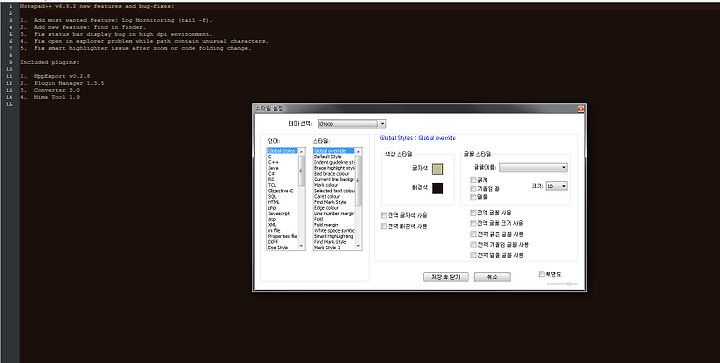The width and height of the screenshot is (720, 363).
Task: Select Selected text colour style entry
Action: [334, 191]
